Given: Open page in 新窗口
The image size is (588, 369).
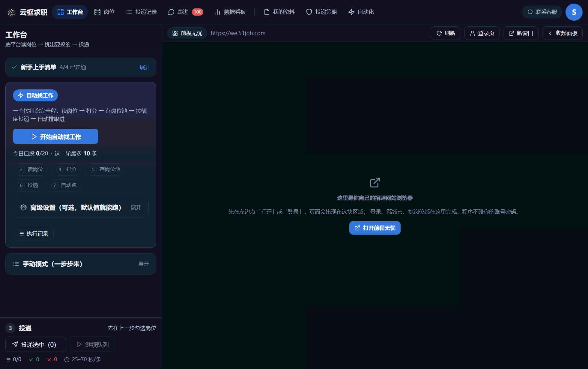Looking at the screenshot, I should point(521,33).
